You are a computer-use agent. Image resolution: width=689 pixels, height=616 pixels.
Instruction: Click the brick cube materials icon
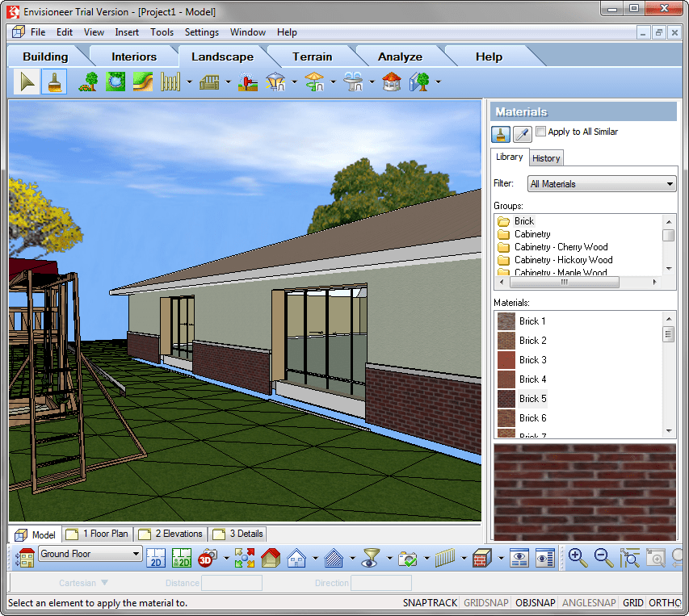pos(482,558)
